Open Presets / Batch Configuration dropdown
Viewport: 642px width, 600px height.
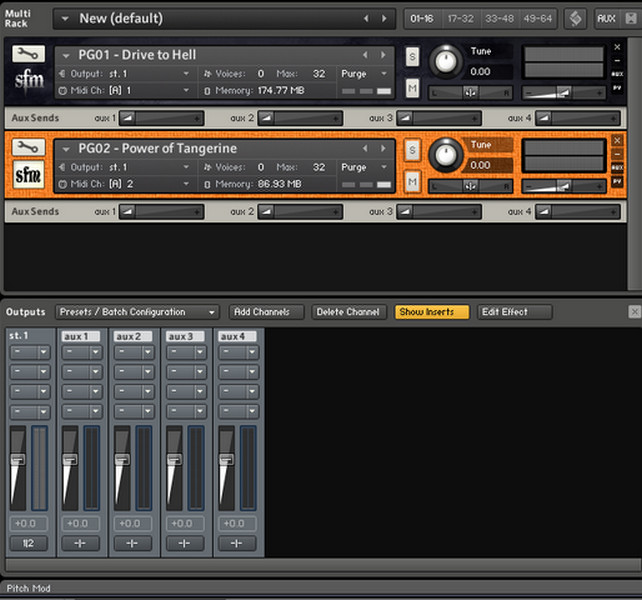(x=137, y=312)
